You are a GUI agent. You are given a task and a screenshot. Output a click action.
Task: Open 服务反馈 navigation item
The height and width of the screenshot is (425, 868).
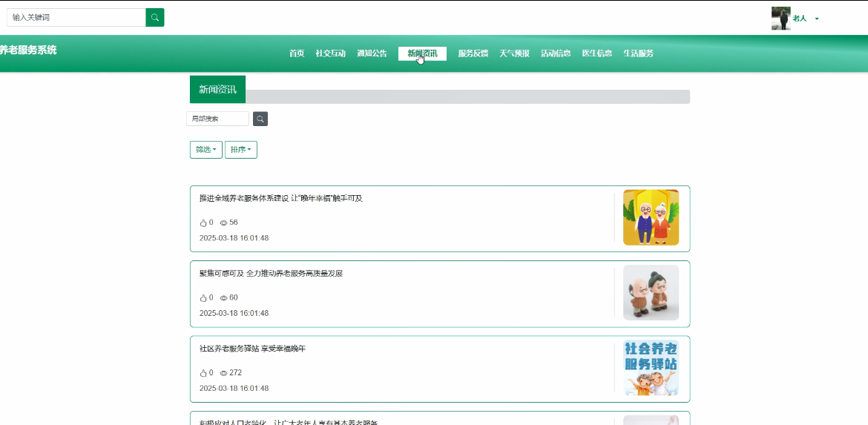coord(473,53)
